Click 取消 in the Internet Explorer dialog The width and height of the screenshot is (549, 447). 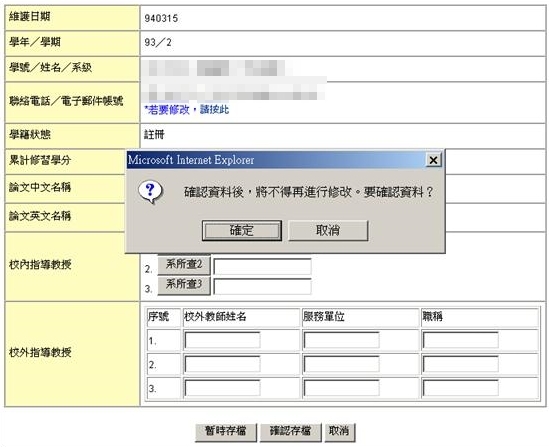coord(328,230)
